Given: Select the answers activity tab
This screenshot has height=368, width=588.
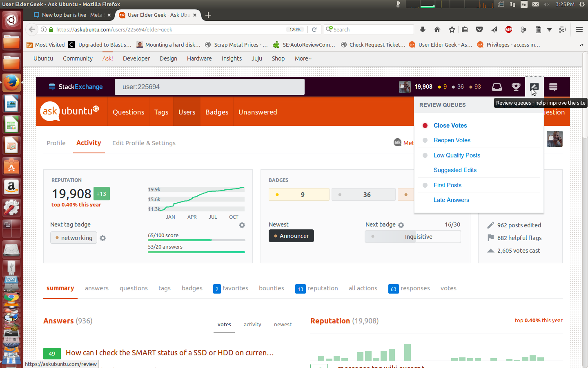Looking at the screenshot, I should point(97,288).
